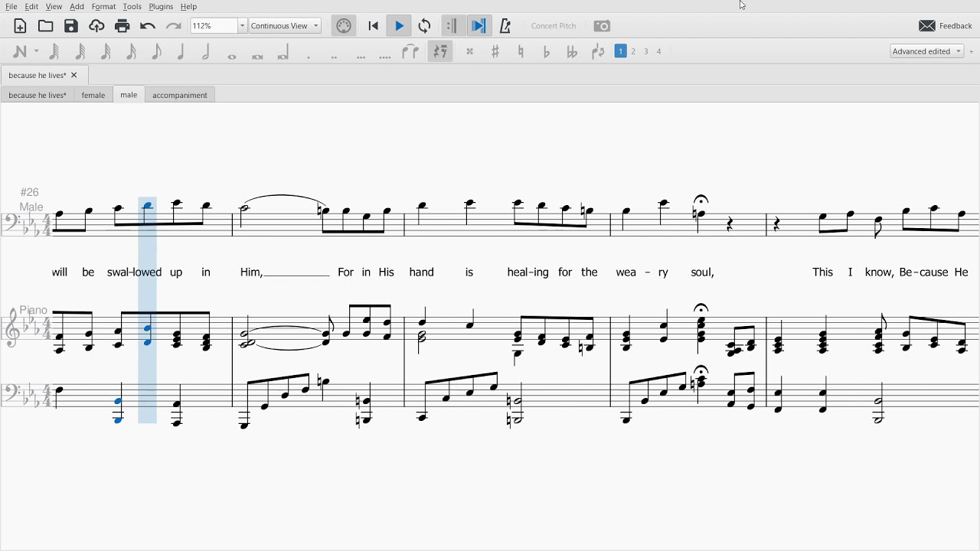
Task: Toggle rest input
Action: [440, 51]
